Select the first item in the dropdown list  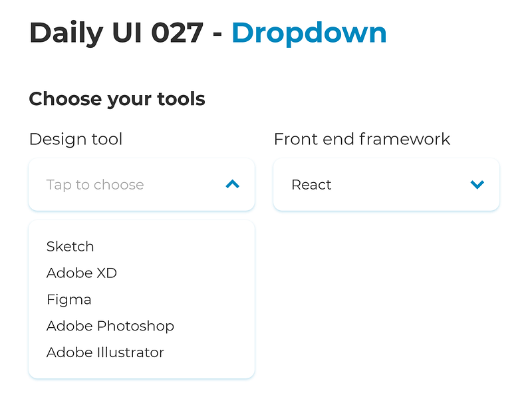click(70, 246)
